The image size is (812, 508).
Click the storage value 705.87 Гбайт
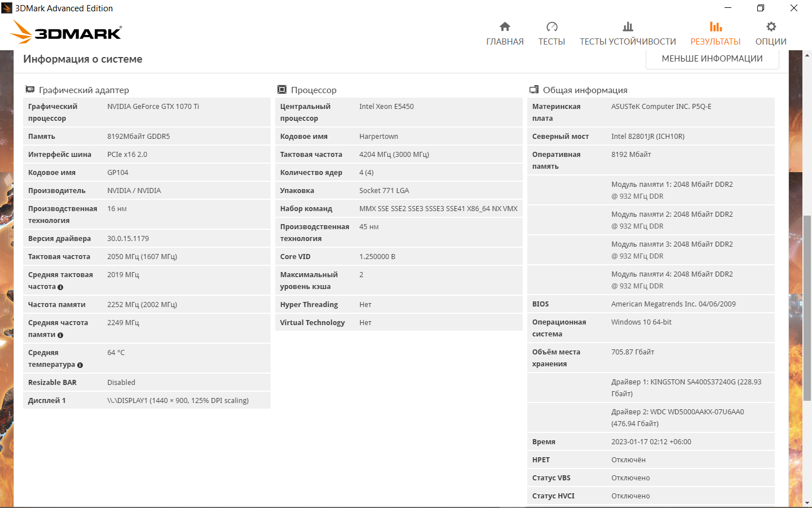coord(633,352)
